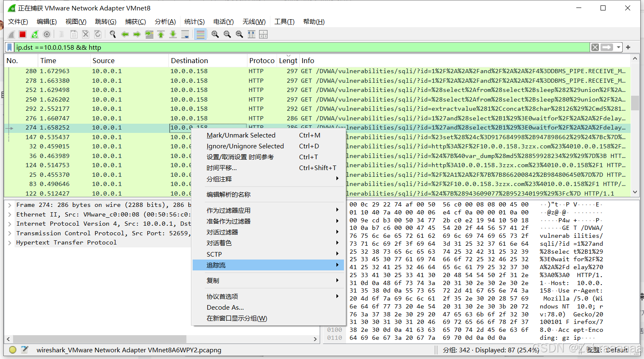Viewport: 644px width, 359px height.
Task: Save the capture file icon
Action: [x=74, y=34]
